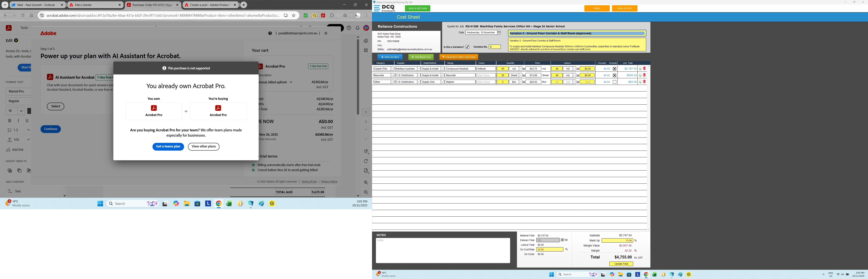Untick the 'Is this a Variation?' checkbox

click(467, 47)
